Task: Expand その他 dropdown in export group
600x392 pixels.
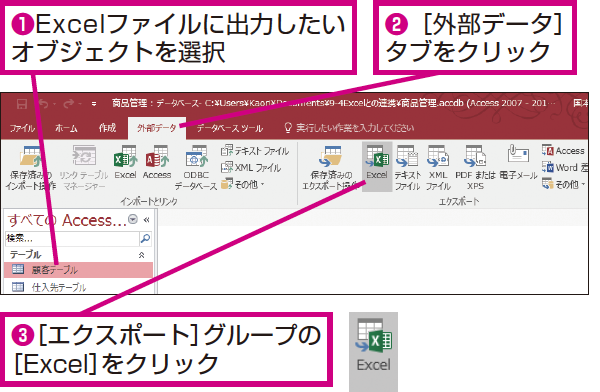Action: [563, 185]
